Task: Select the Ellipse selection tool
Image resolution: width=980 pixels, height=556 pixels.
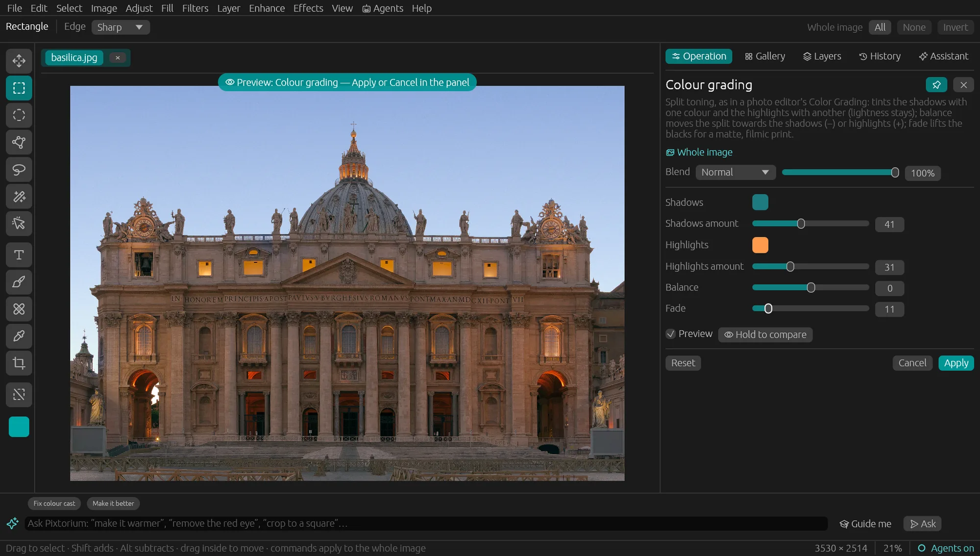Action: [19, 115]
